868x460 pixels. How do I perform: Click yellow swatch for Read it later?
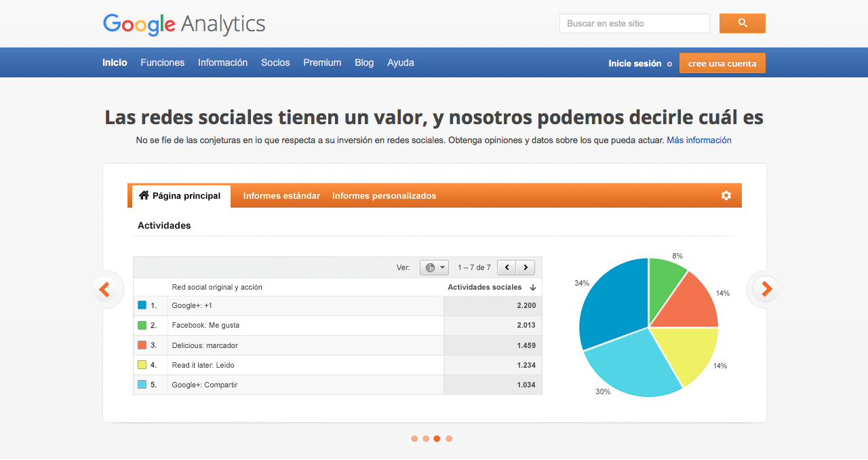click(142, 365)
